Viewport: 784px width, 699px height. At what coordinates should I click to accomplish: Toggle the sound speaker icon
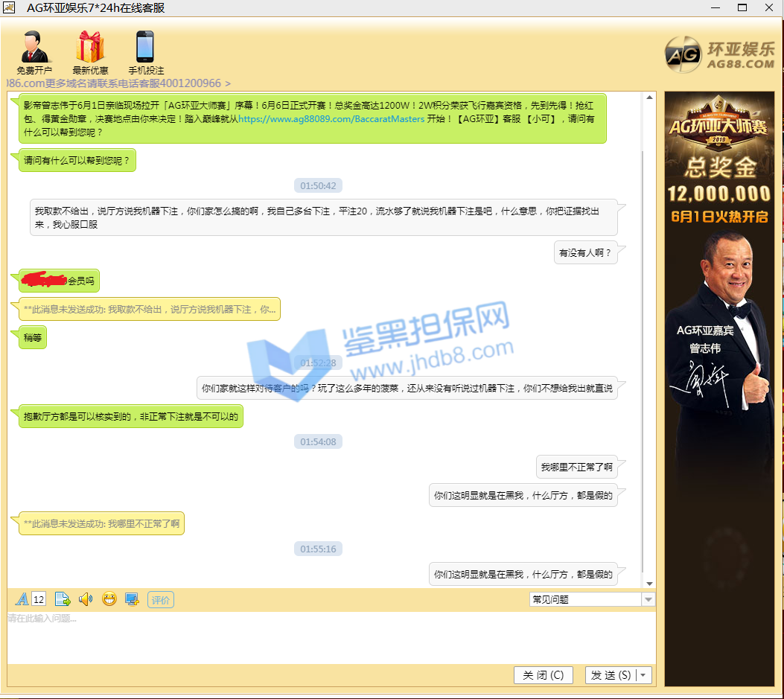coord(86,599)
